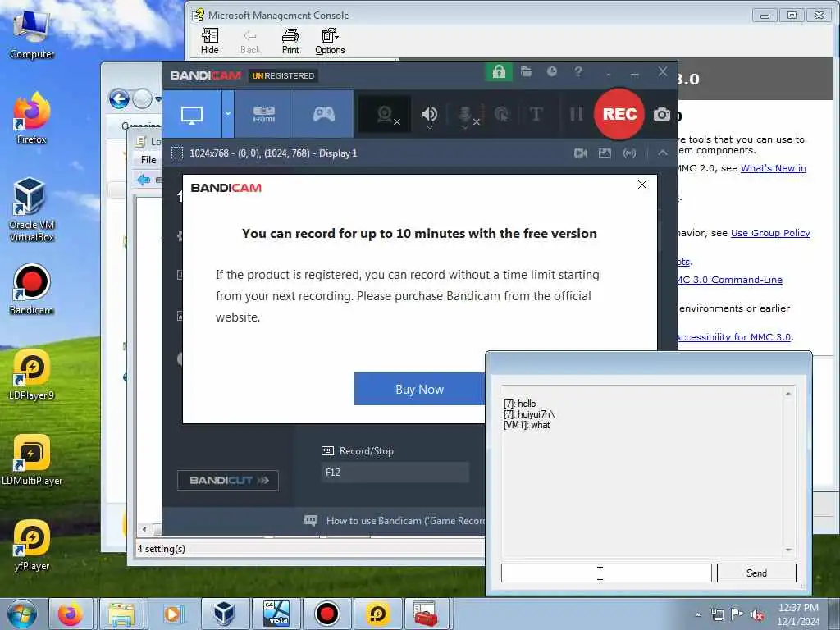The height and width of the screenshot is (630, 840).
Task: Toggle speaker sound recording in Bandicam
Action: coord(430,114)
